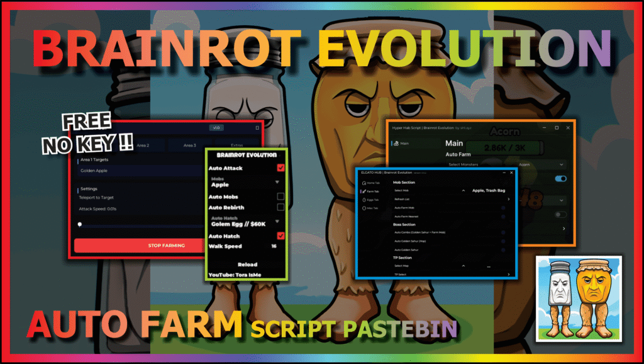Click the Walk Speed value 16

274,246
